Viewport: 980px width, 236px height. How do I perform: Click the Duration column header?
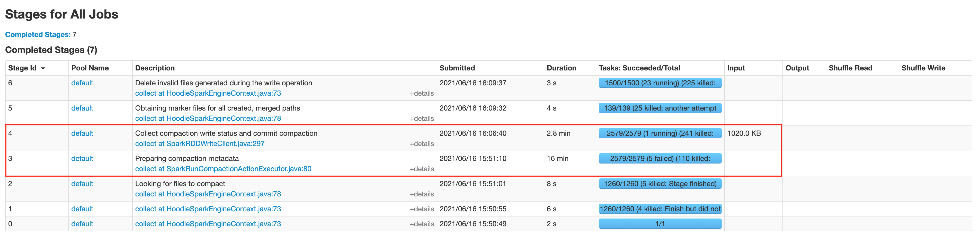click(561, 68)
